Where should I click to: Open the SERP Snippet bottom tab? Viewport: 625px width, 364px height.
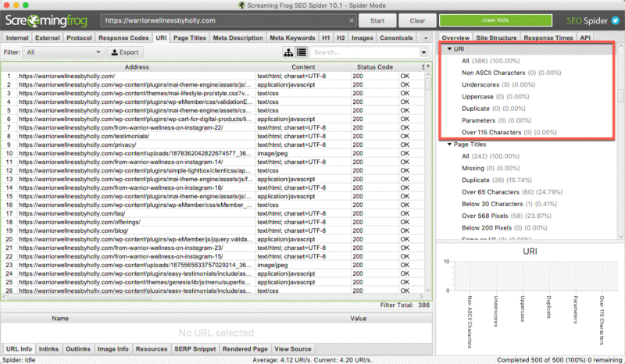[x=195, y=349]
